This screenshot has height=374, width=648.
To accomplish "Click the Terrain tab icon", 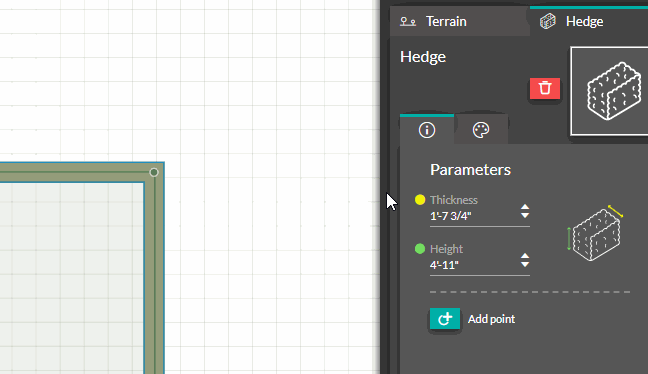I will point(408,21).
